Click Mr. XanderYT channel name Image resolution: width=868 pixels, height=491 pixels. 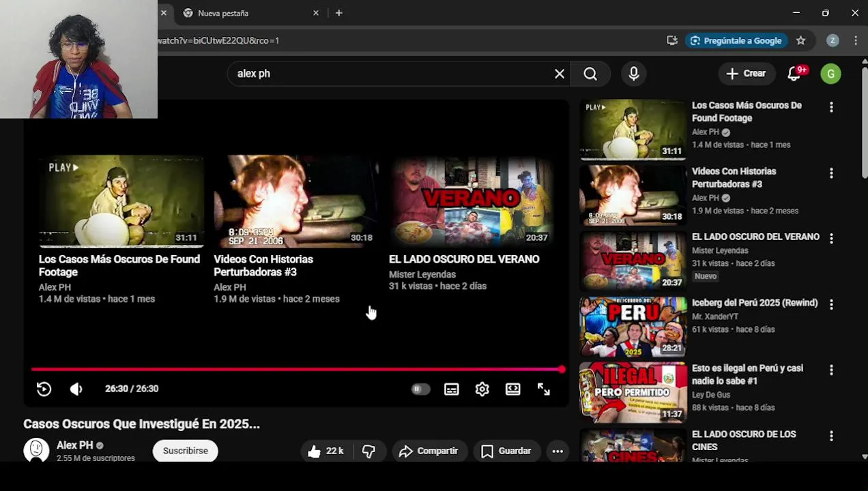715,316
